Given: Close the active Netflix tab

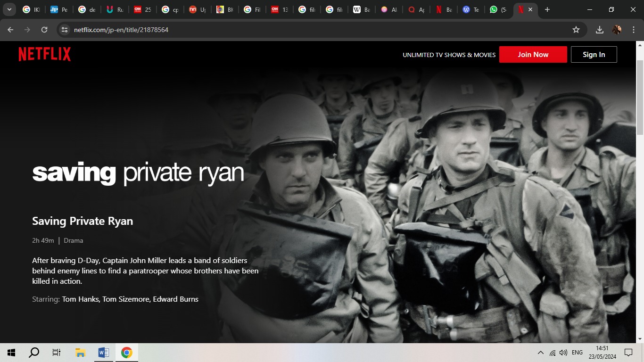Looking at the screenshot, I should point(530,9).
